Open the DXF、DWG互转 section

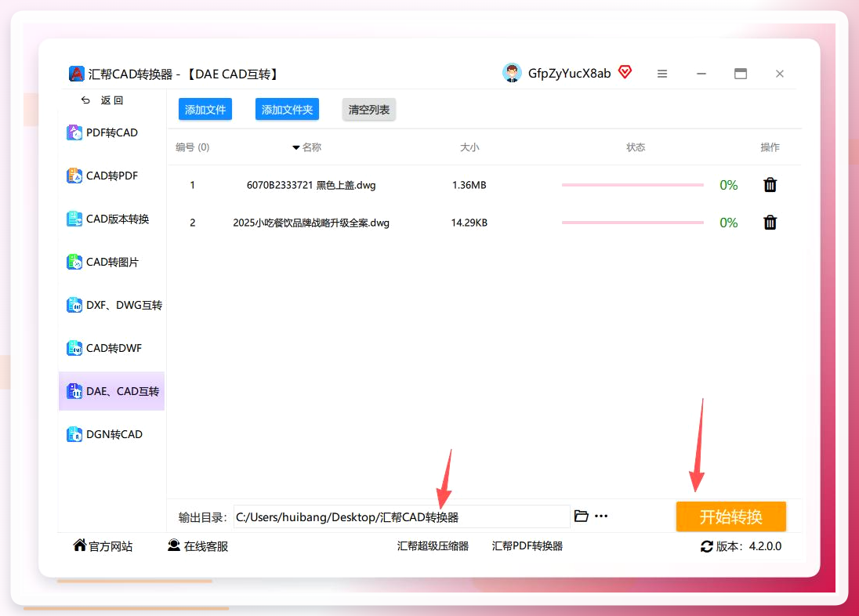[112, 306]
